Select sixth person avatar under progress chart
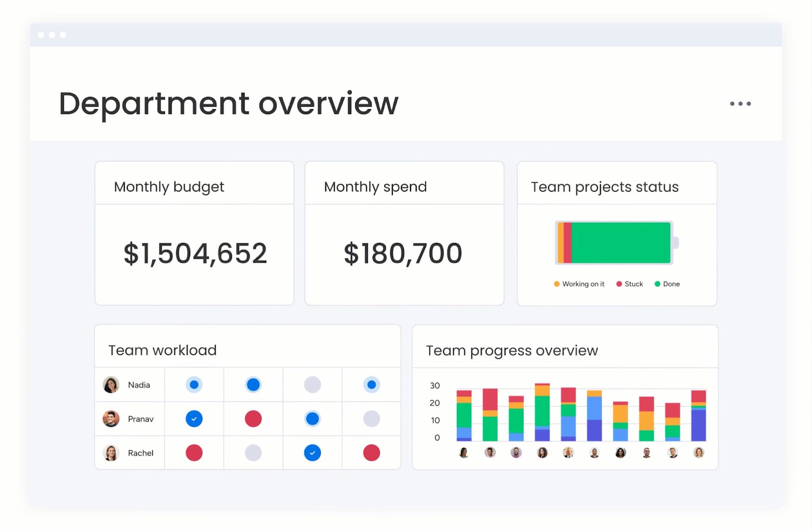This screenshot has width=812, height=531. point(595,452)
